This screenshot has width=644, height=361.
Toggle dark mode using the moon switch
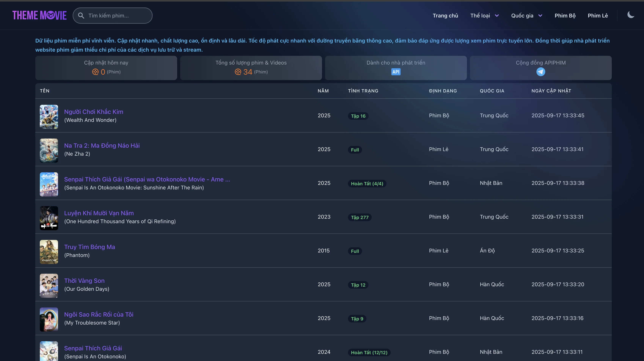point(631,14)
